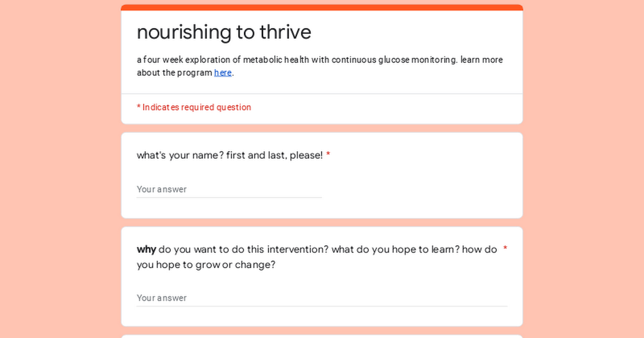
Task: Click the asterisk in "Indicates required question"
Action: click(138, 107)
